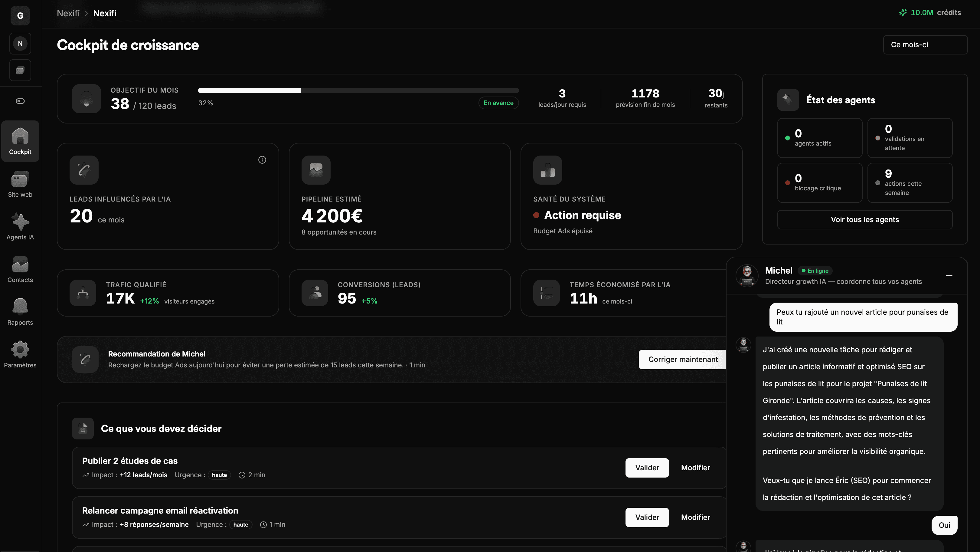Image resolution: width=980 pixels, height=552 pixels.
Task: Open the Ce mois-ci period dropdown
Action: click(x=925, y=44)
